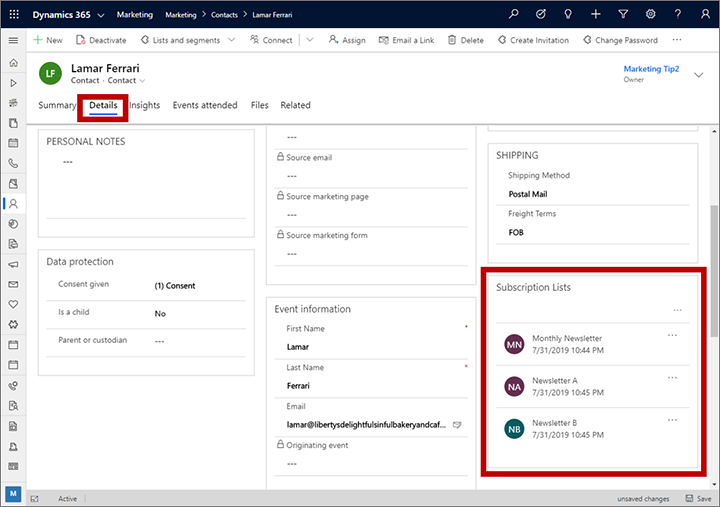Viewport: 720px width, 507px height.
Task: Click the quick create plus icon
Action: tap(596, 14)
